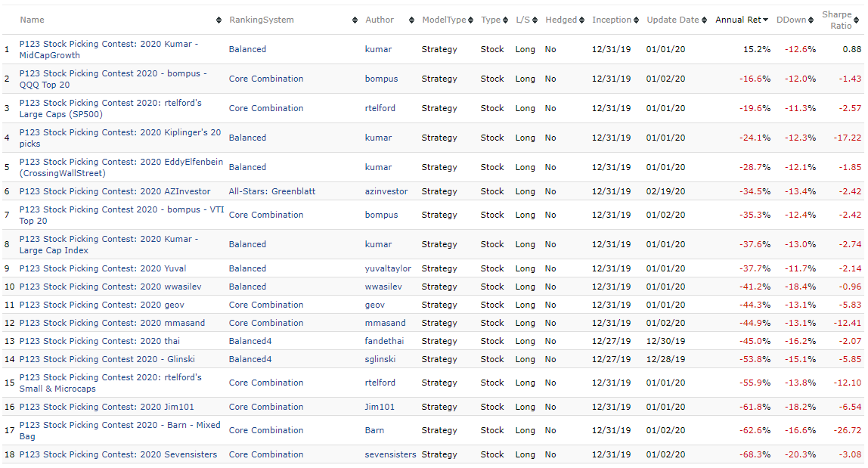Sort by L/S column sort arrows
The height and width of the screenshot is (468, 868).
tap(535, 20)
